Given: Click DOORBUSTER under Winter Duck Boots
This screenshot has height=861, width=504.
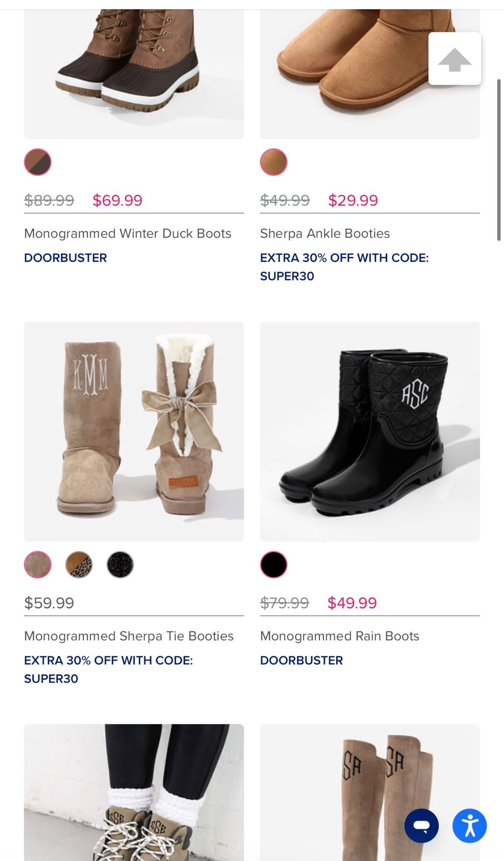Looking at the screenshot, I should click(65, 258).
